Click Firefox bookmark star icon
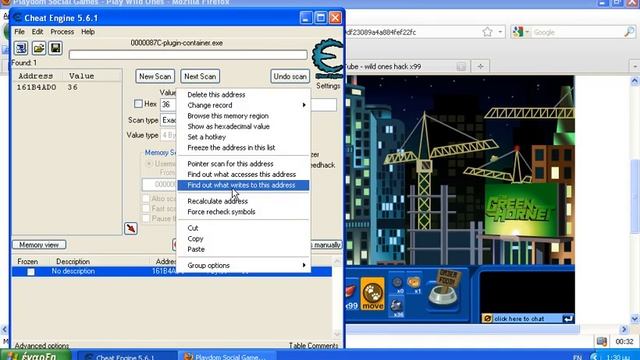Screen dimensions: 640x360 coord(487,32)
